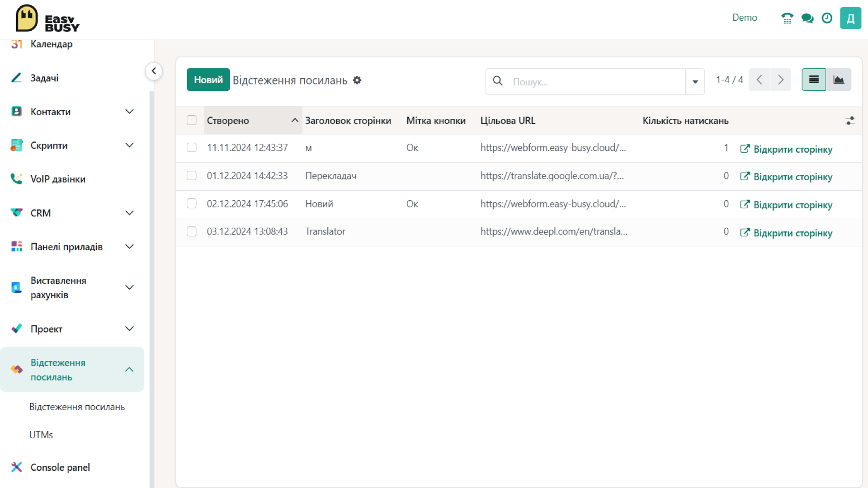The width and height of the screenshot is (868, 488).
Task: Open the VoIP phone icon in header
Action: [x=787, y=18]
